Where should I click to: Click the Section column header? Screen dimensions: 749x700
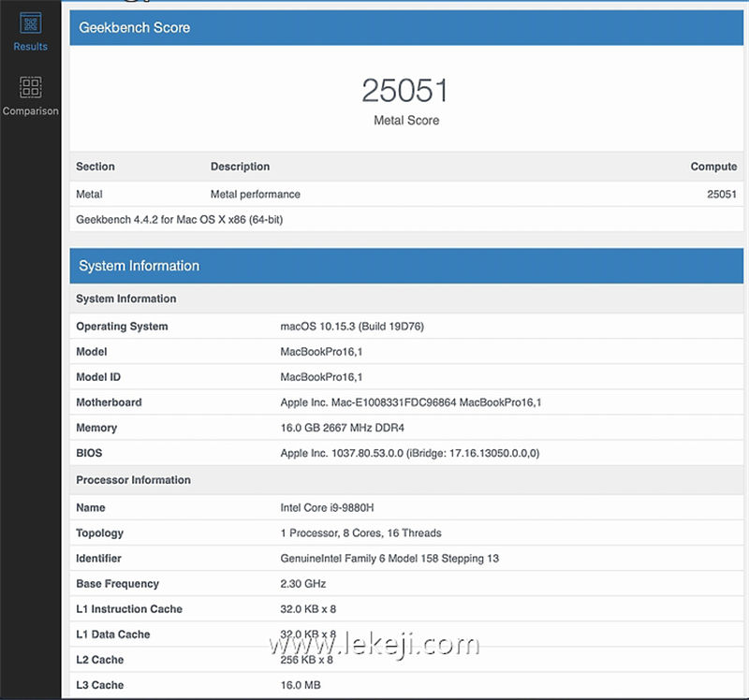pyautogui.click(x=95, y=167)
